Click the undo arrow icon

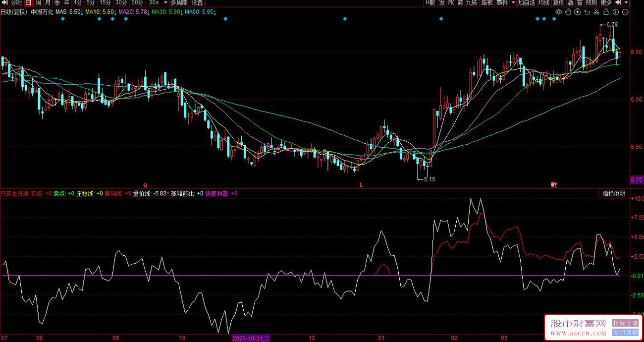pos(587,12)
